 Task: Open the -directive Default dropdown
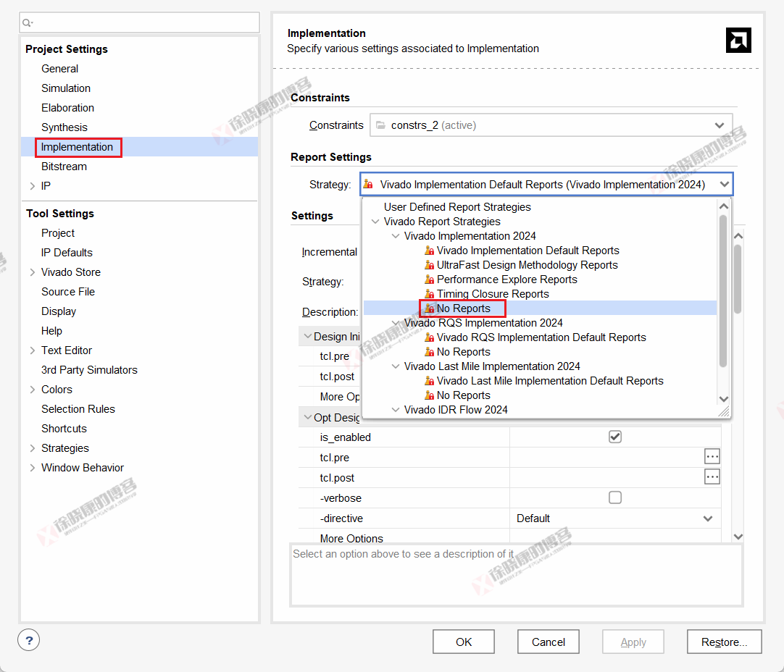click(x=708, y=518)
